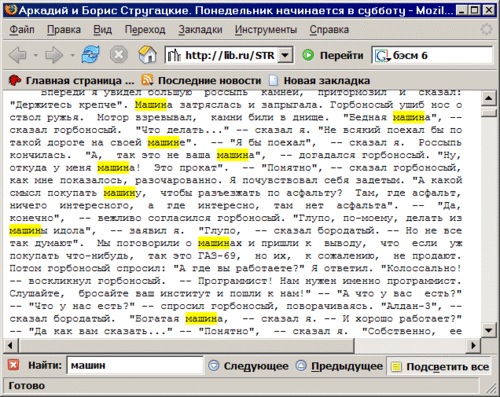Click the Stop loading icon
500x397 pixels.
click(119, 55)
